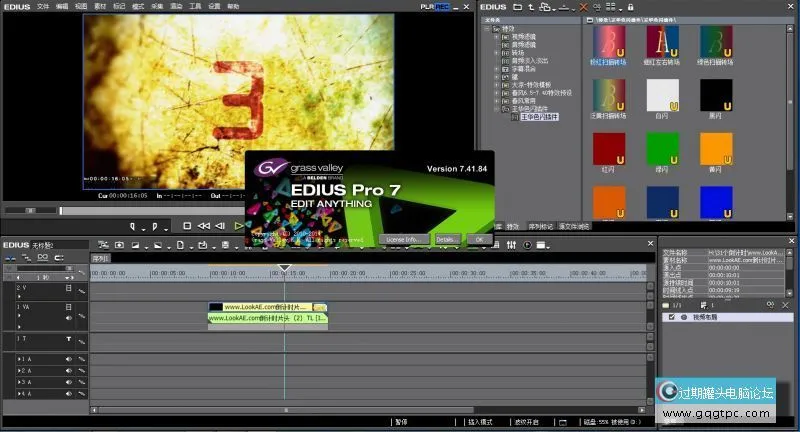Toggle the 视频布局 checkbox in the information panel
The height and width of the screenshot is (432, 800).
(x=670, y=317)
